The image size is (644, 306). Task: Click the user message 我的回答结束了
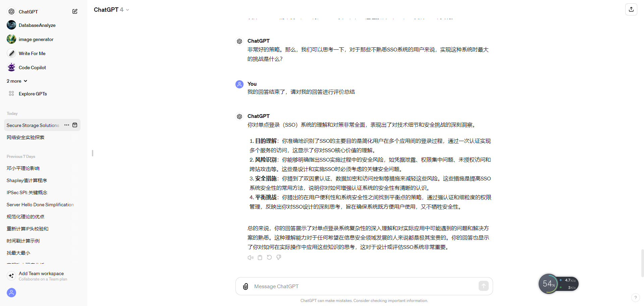(301, 92)
